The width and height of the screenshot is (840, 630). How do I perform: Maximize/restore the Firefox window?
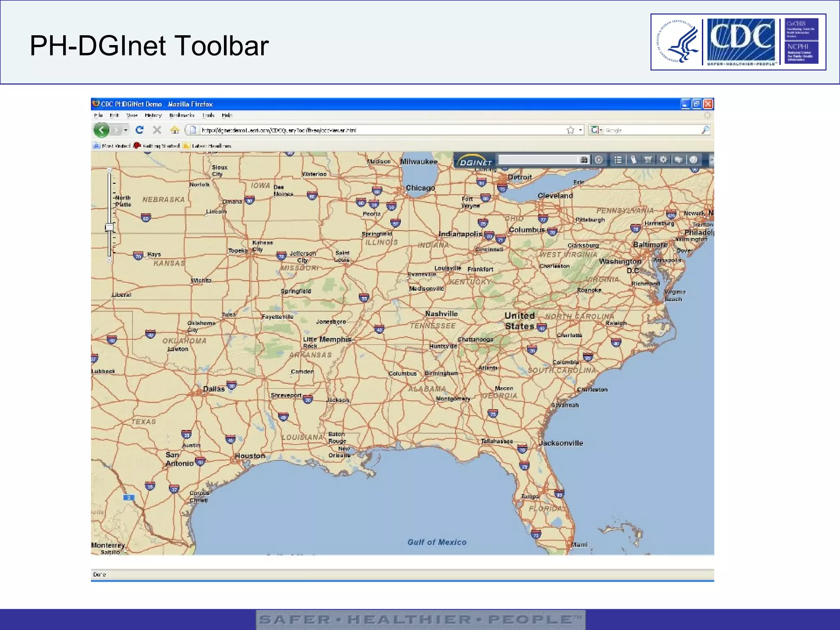pyautogui.click(x=696, y=104)
